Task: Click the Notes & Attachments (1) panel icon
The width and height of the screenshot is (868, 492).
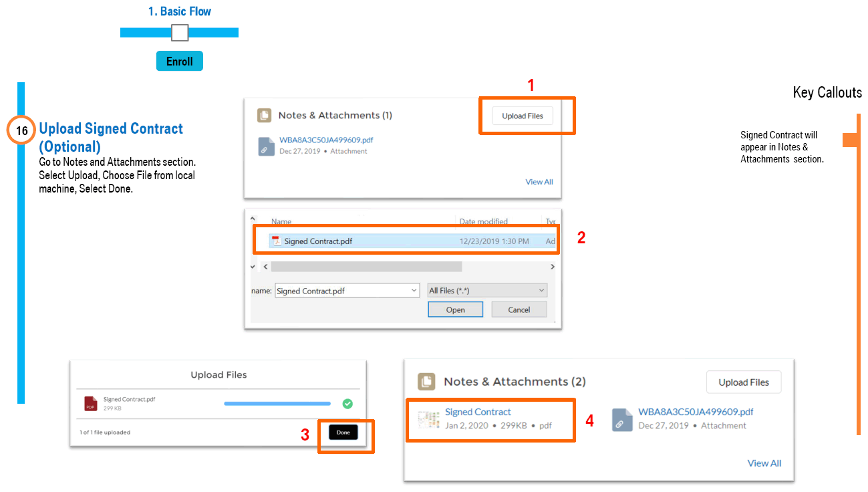Action: [x=265, y=116]
